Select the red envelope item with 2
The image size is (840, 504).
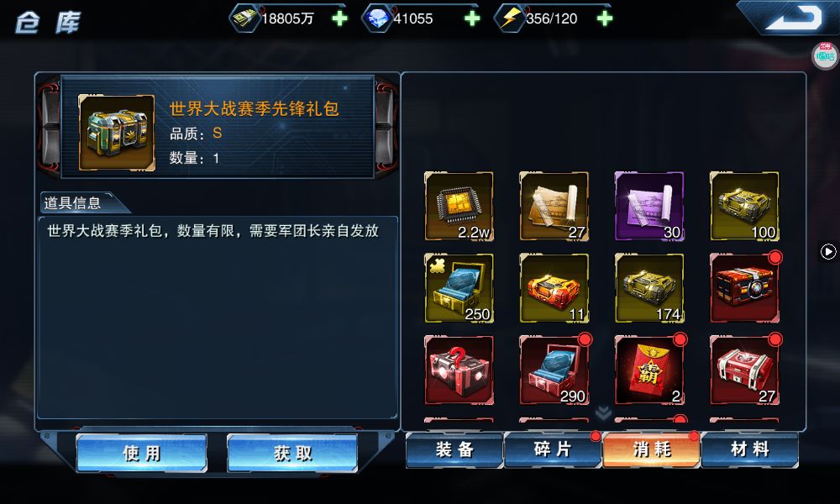(x=649, y=370)
